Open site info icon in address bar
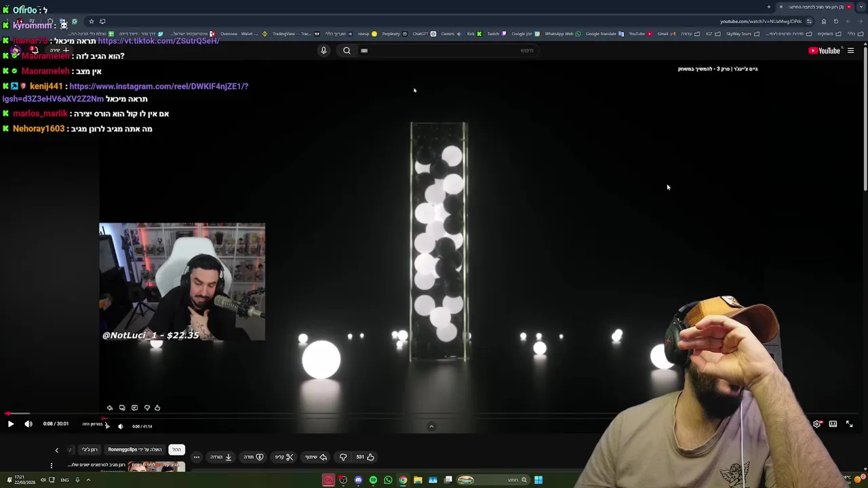The width and height of the screenshot is (868, 488). [x=809, y=21]
